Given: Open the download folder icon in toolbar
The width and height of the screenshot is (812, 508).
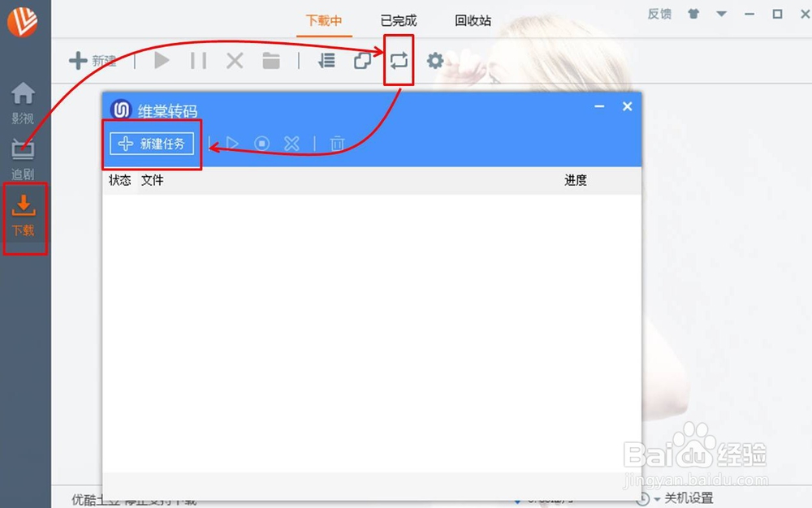Looking at the screenshot, I should pyautogui.click(x=271, y=60).
